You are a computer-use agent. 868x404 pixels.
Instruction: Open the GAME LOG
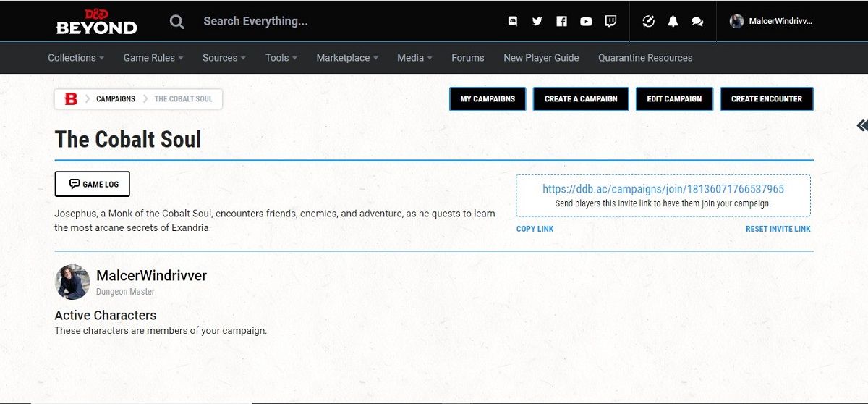point(93,184)
